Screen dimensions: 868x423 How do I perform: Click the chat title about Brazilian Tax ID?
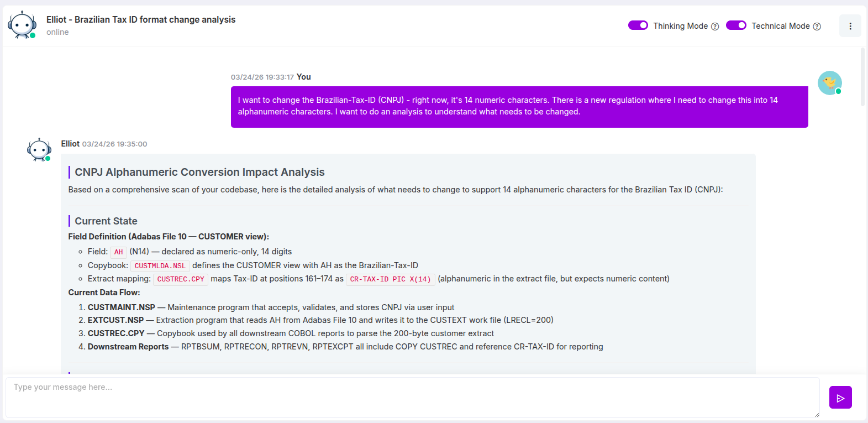point(141,19)
